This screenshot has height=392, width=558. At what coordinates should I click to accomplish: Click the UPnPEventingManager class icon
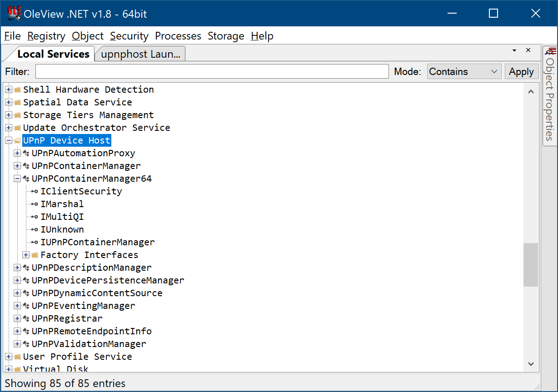pyautogui.click(x=26, y=306)
